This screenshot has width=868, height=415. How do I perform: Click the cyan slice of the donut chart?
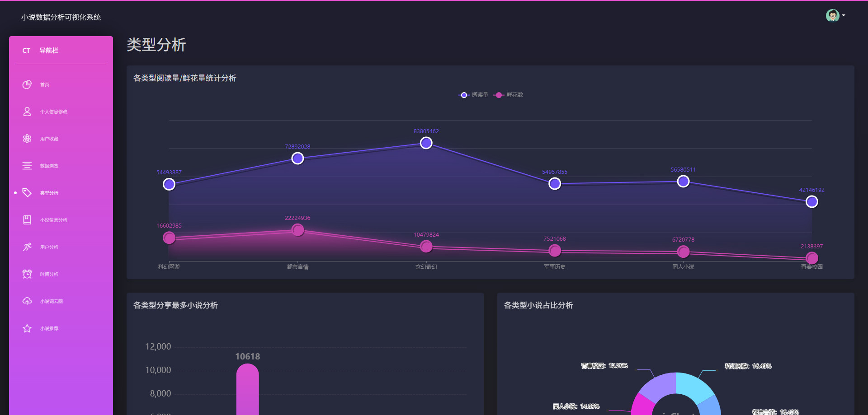pos(694,387)
